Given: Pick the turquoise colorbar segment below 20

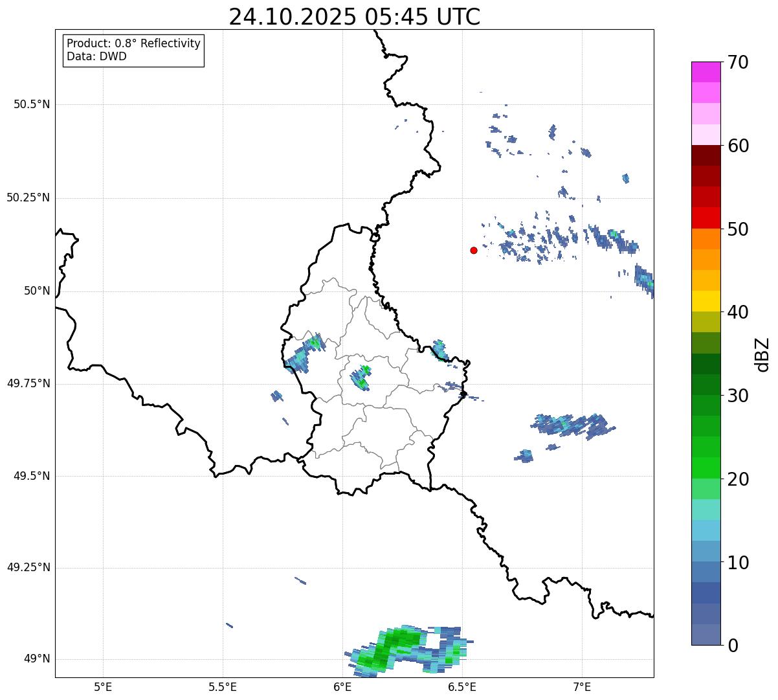Looking at the screenshot, I should (706, 510).
